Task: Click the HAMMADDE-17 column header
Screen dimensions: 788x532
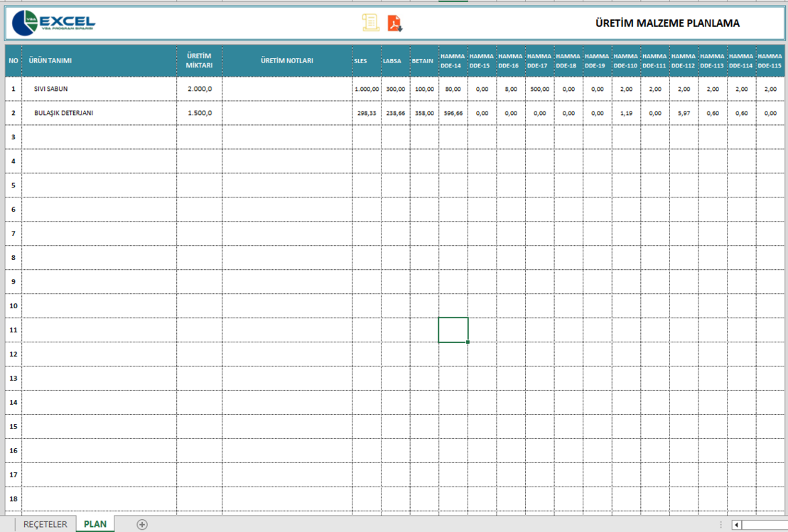Action: (x=540, y=61)
